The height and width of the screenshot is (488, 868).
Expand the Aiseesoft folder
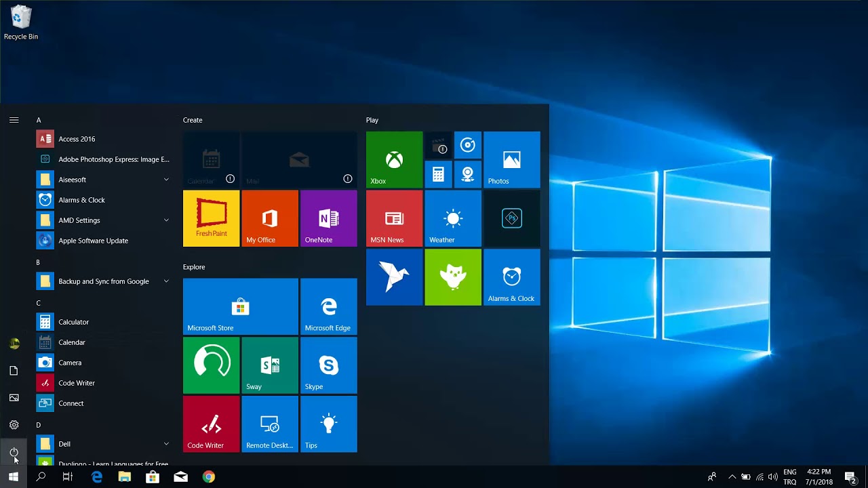coord(103,180)
